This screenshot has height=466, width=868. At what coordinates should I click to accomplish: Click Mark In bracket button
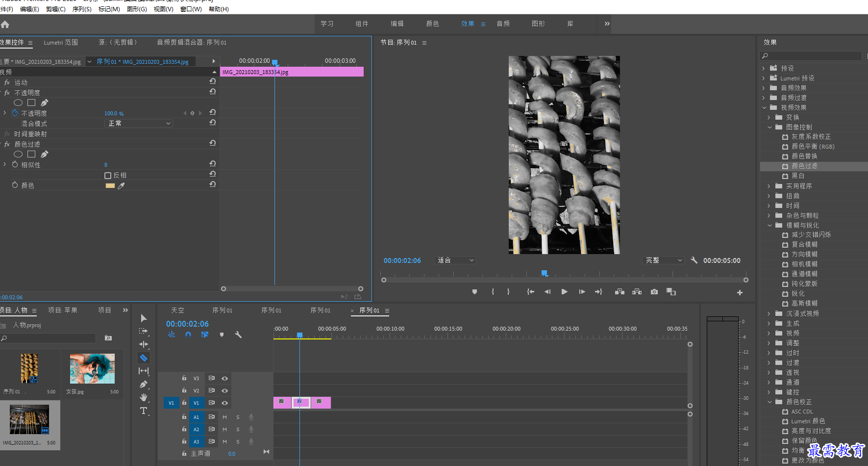(493, 292)
